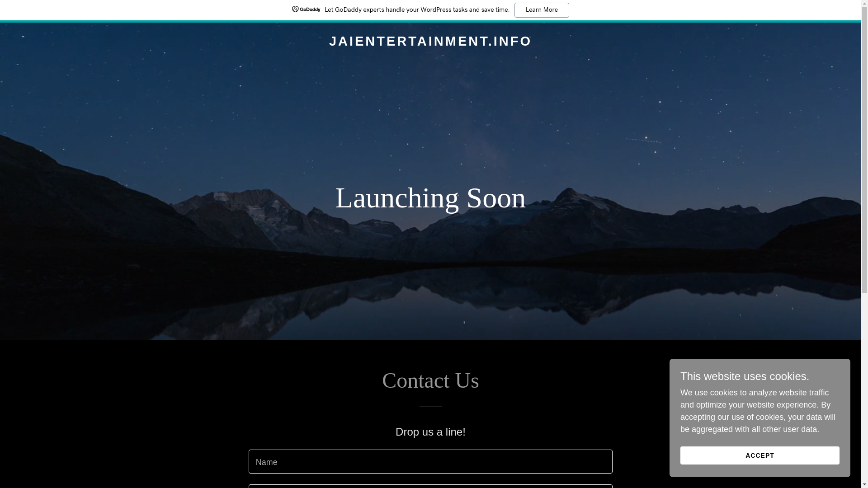Click the cookie notice description paragraph
The width and height of the screenshot is (868, 488).
click(x=757, y=411)
